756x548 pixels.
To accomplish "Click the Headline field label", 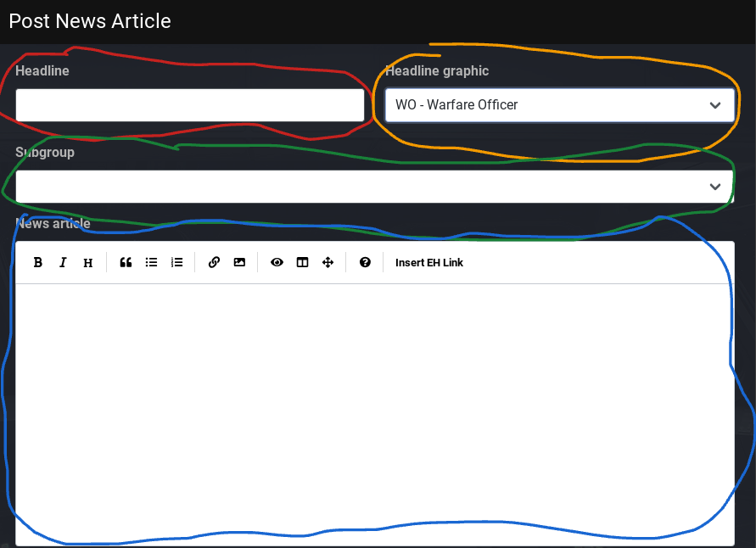I will tap(42, 71).
